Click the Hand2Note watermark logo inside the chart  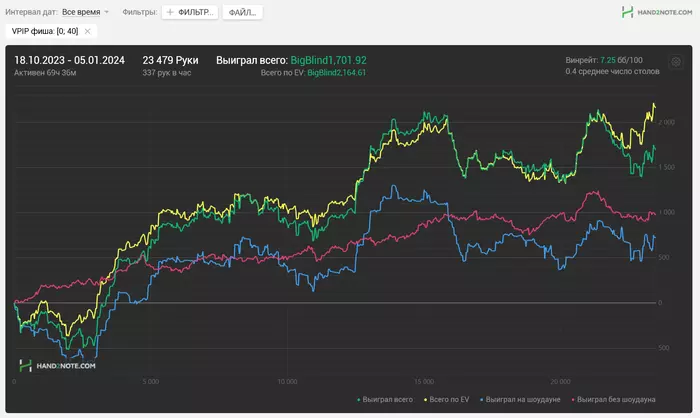(57, 366)
